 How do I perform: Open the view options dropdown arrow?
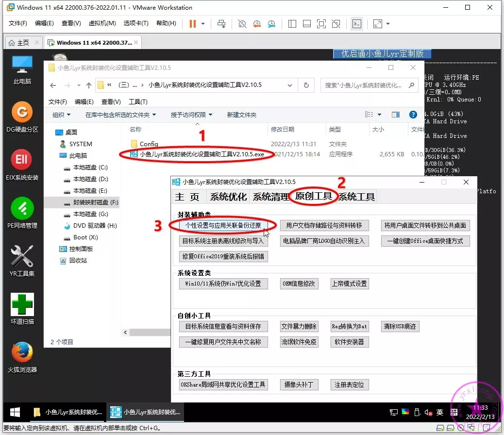point(379,115)
